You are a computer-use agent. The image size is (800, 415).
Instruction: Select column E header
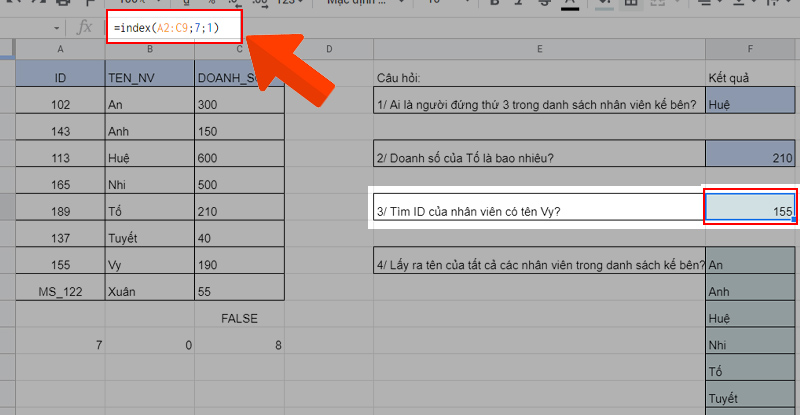pos(539,50)
